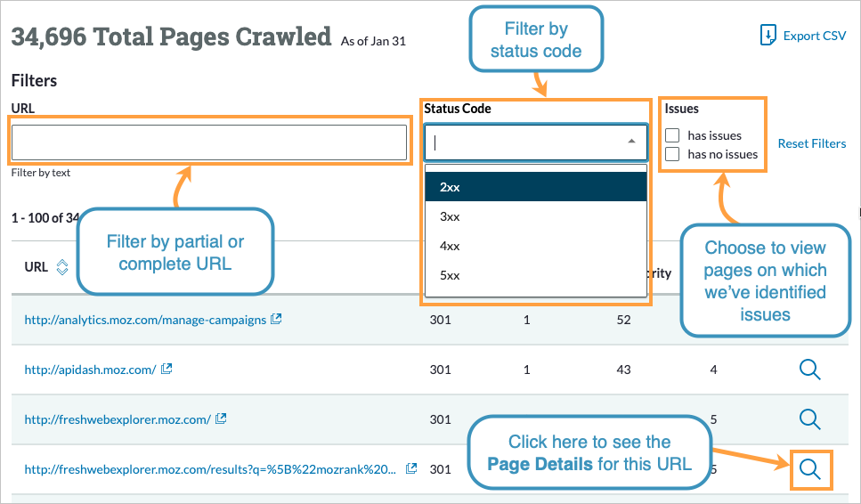The height and width of the screenshot is (504, 861).
Task: Click the Export CSV download icon
Action: [768, 36]
